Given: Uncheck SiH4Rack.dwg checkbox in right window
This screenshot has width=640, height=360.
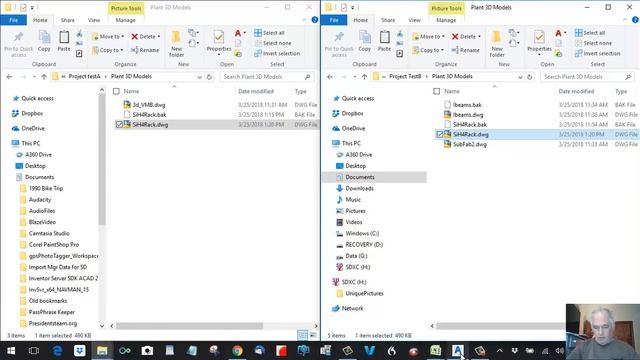Looking at the screenshot, I should point(440,134).
